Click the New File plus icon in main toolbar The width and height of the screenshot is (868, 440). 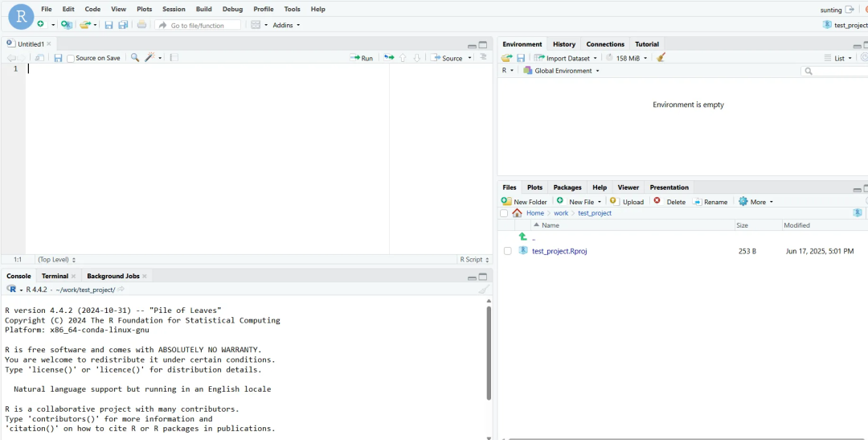(40, 24)
